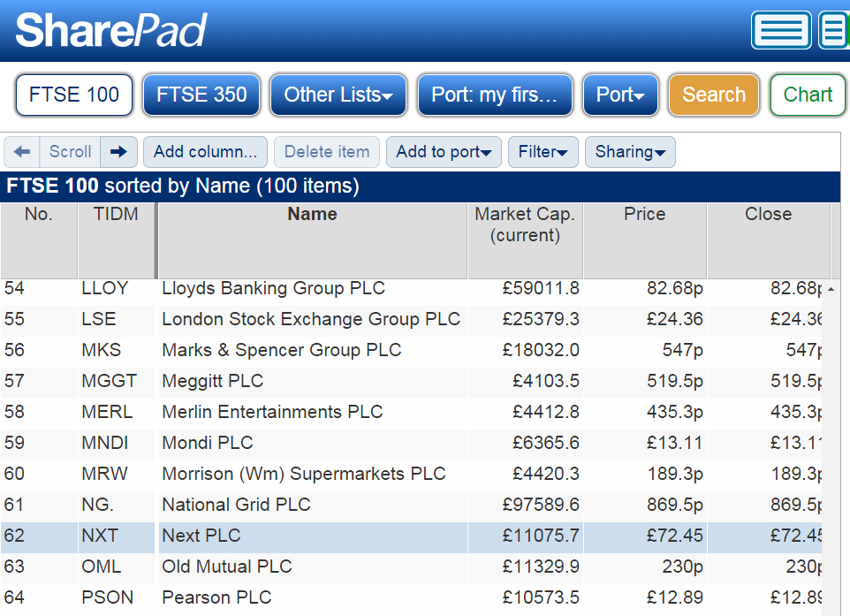Open the Port dropdown menu
Screen dimensions: 850x616
pos(620,95)
